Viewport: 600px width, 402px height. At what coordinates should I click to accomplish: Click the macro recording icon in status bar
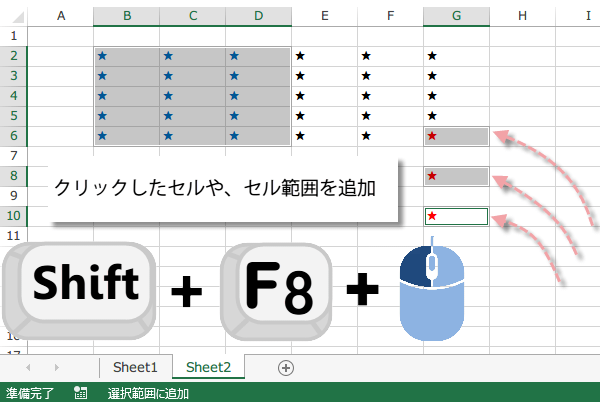(x=80, y=393)
